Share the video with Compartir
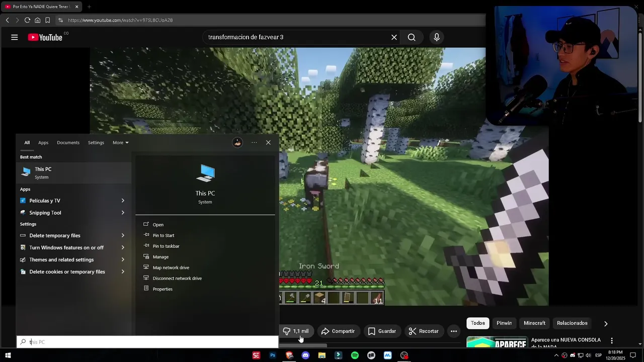This screenshot has height=362, width=644. pyautogui.click(x=338, y=331)
